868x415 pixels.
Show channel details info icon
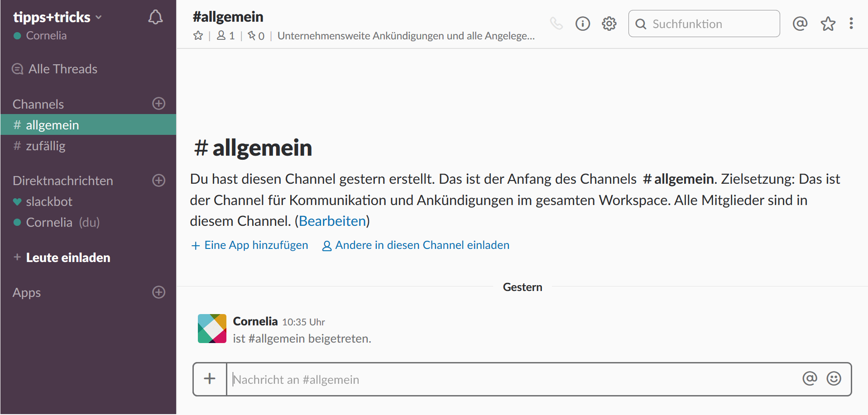click(x=583, y=24)
